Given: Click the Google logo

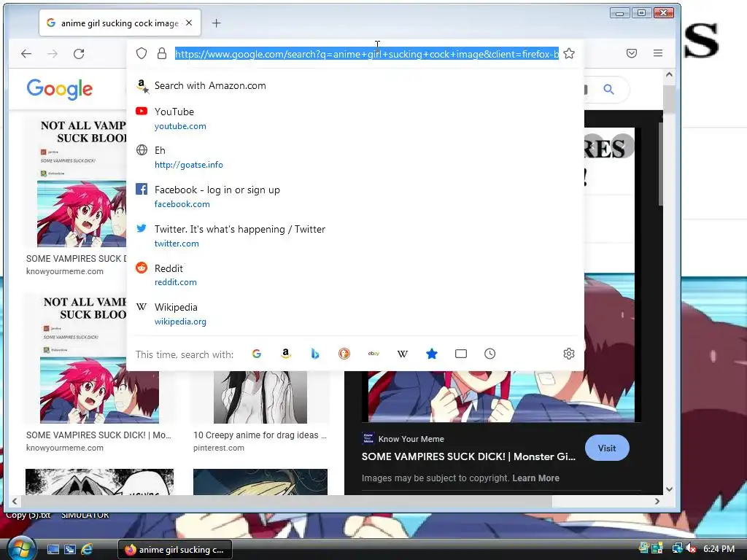Looking at the screenshot, I should [x=60, y=89].
